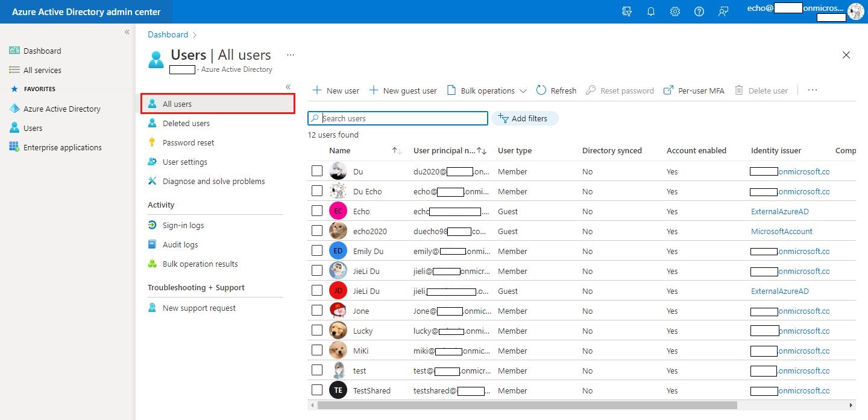Click the test user row name
The height and width of the screenshot is (420, 868).
359,371
